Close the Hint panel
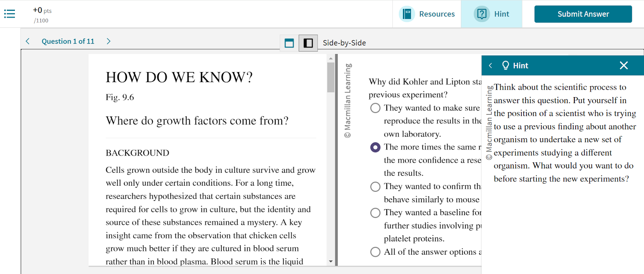This screenshot has height=274, width=644. pyautogui.click(x=623, y=66)
